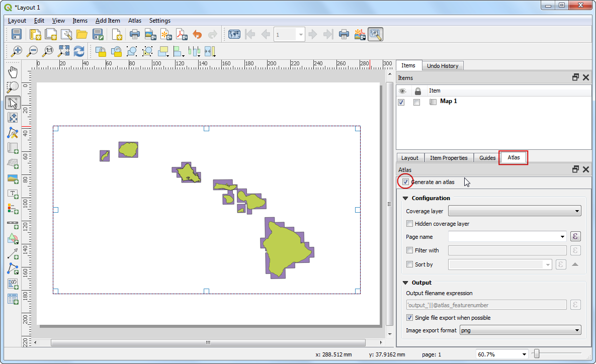This screenshot has width=596, height=364.
Task: Switch to the Item Properties tab
Action: click(x=448, y=158)
